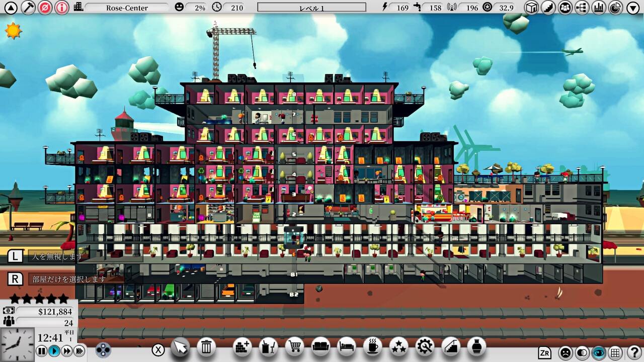The height and width of the screenshot is (362, 644).
Task: Open the 3D cube building overview
Action: [531, 8]
